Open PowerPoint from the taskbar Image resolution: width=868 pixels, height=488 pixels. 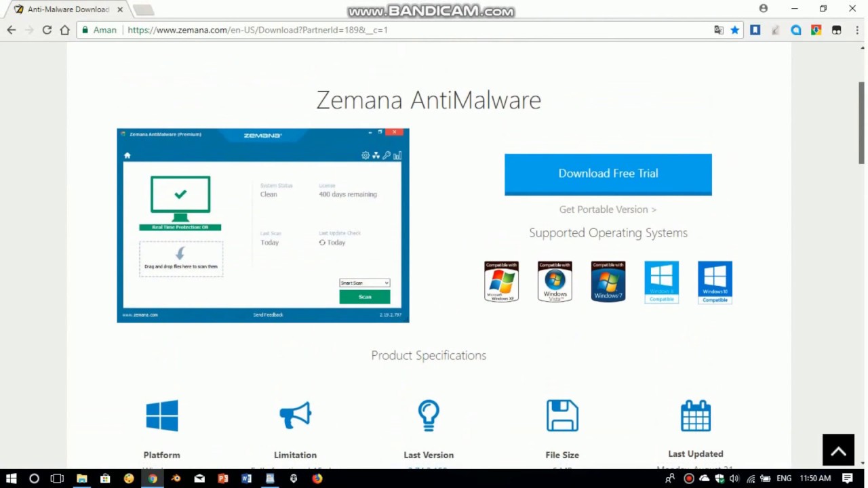(223, 479)
